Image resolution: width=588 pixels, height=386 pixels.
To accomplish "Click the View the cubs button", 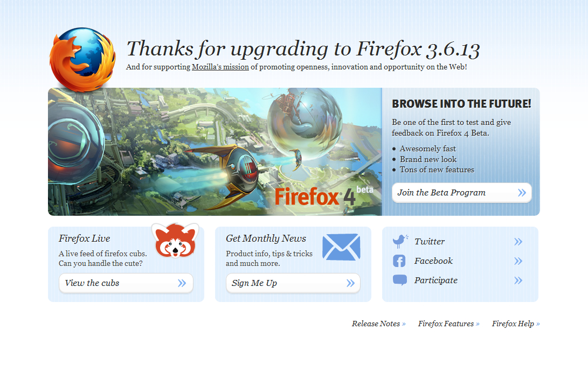I will 126,283.
